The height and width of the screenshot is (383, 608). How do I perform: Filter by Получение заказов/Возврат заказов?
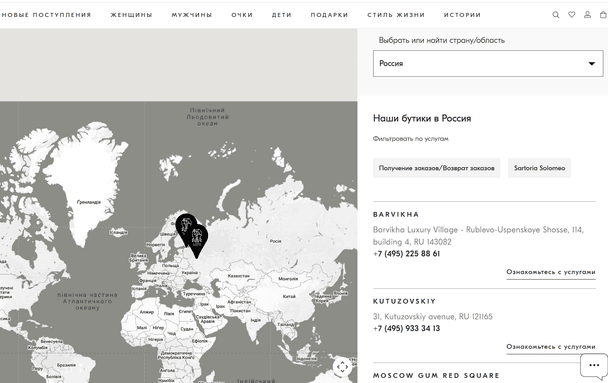tap(437, 168)
